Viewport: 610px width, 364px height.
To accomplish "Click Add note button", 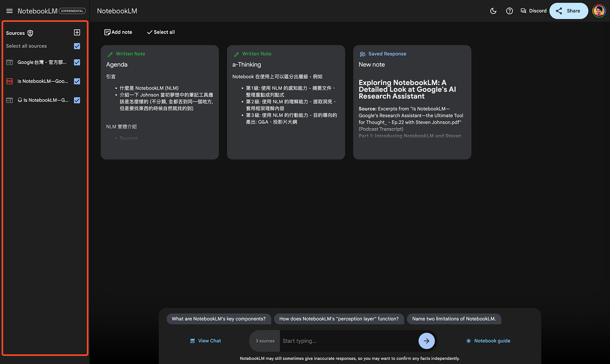I will point(118,32).
